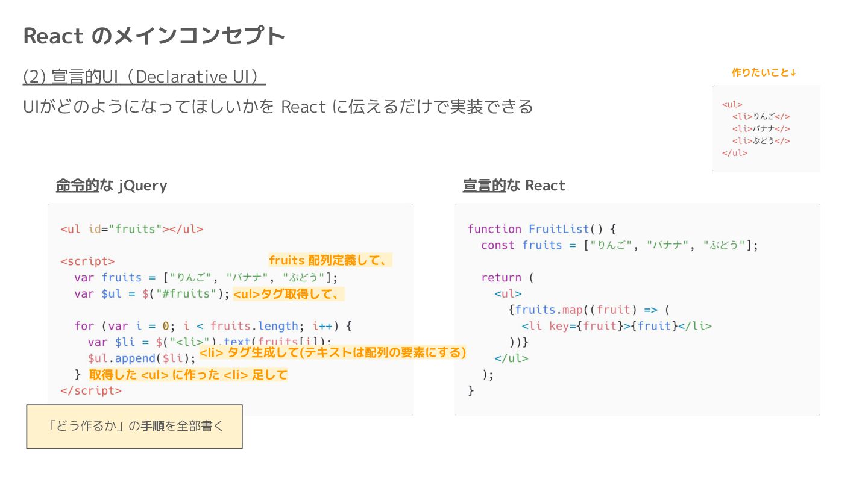The width and height of the screenshot is (868, 488).
Task: Click the subtitle '(2) 宣言的UI（Declarative UI）'
Action: 144,77
